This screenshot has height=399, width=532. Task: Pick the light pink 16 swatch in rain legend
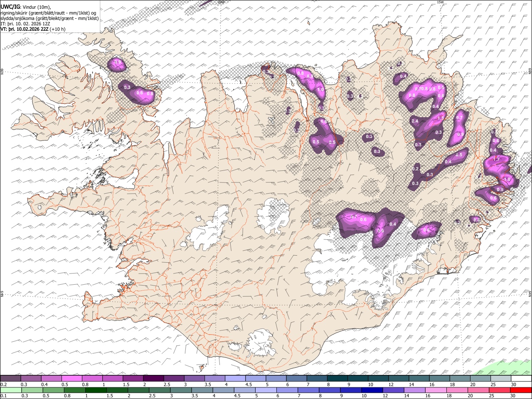(435, 390)
